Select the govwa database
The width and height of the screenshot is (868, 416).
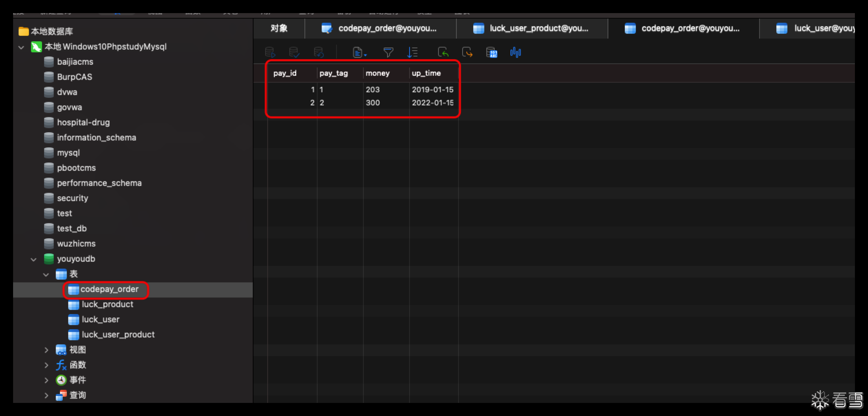[69, 107]
